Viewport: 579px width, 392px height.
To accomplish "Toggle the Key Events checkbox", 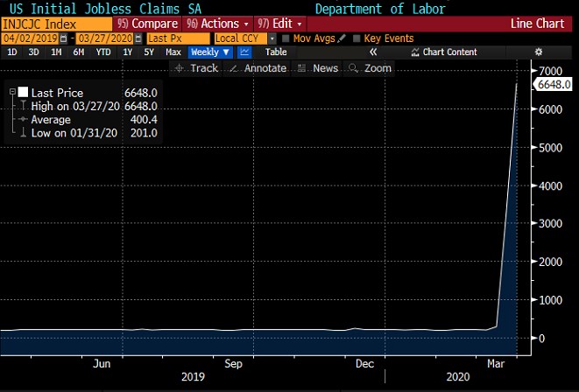I will click(357, 39).
